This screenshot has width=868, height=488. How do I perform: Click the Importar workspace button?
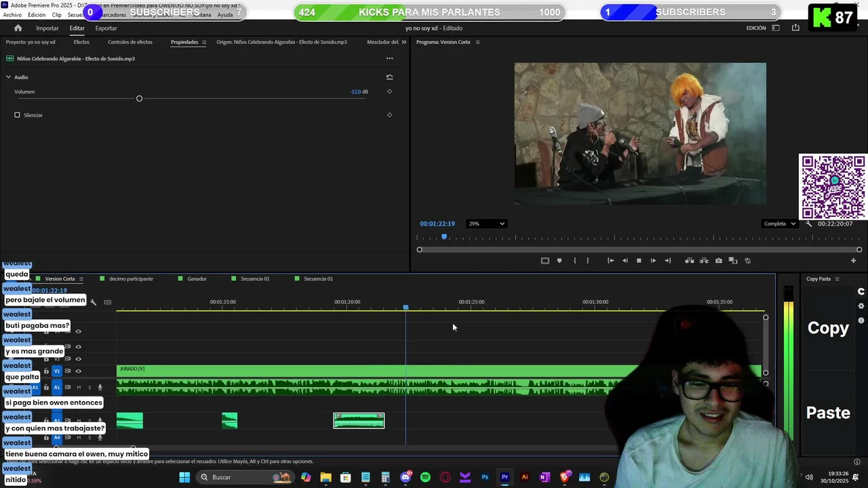47,28
